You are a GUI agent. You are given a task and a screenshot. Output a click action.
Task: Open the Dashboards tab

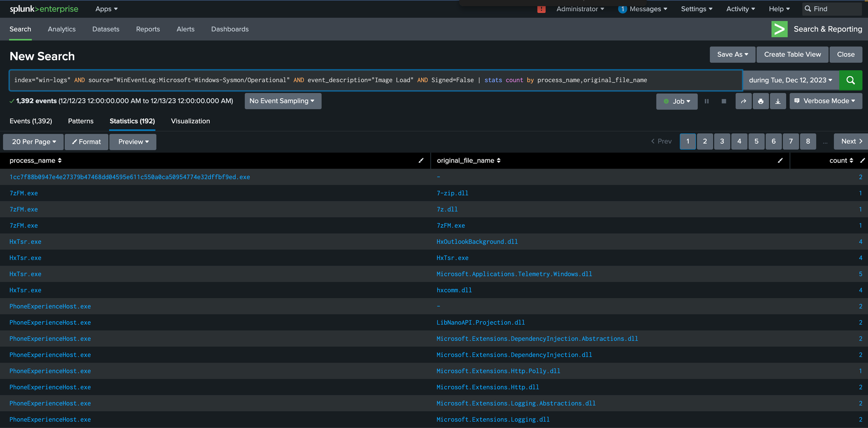point(230,29)
